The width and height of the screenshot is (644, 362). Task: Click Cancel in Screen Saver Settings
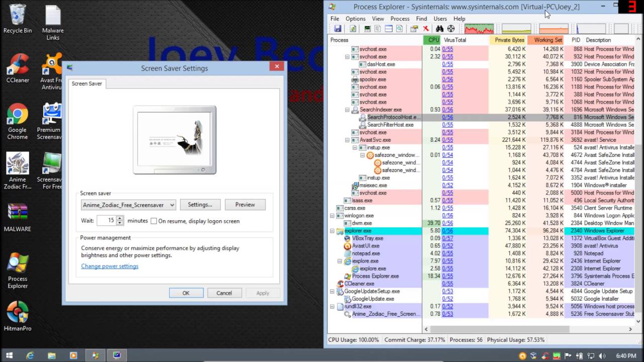pos(224,293)
